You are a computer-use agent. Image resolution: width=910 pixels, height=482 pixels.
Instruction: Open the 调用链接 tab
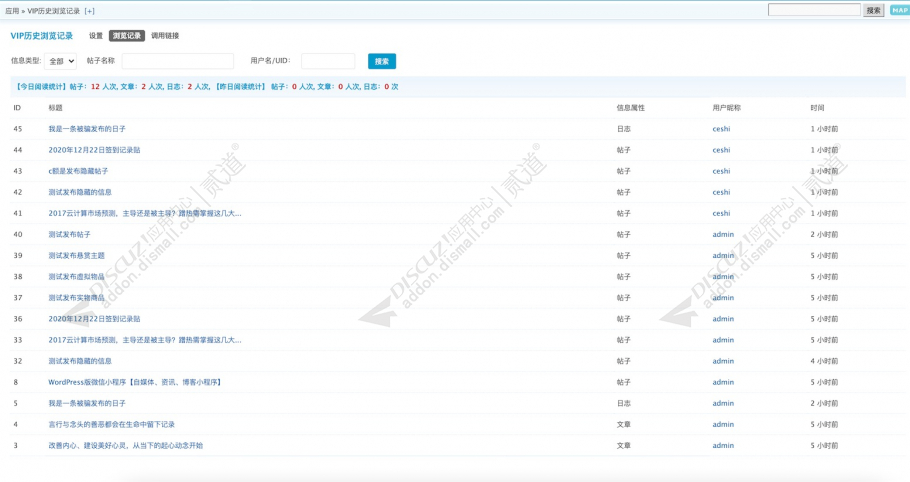click(x=165, y=36)
